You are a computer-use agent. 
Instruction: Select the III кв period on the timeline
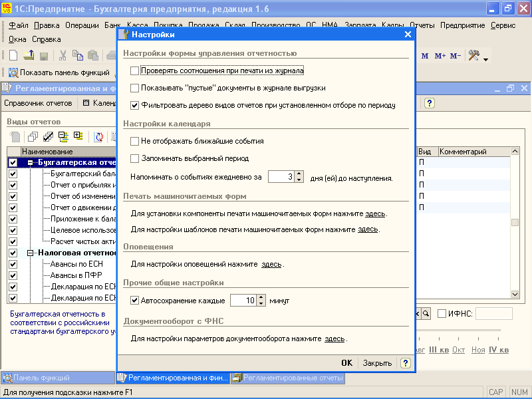tap(439, 350)
